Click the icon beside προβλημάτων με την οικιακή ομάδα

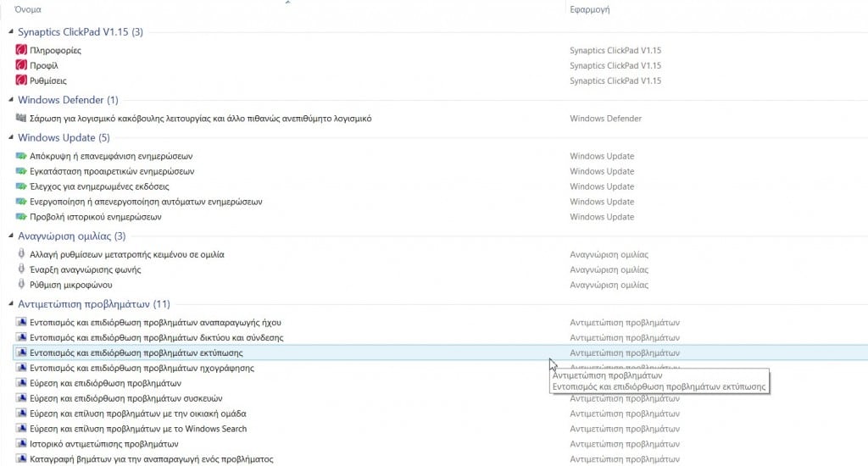21,413
